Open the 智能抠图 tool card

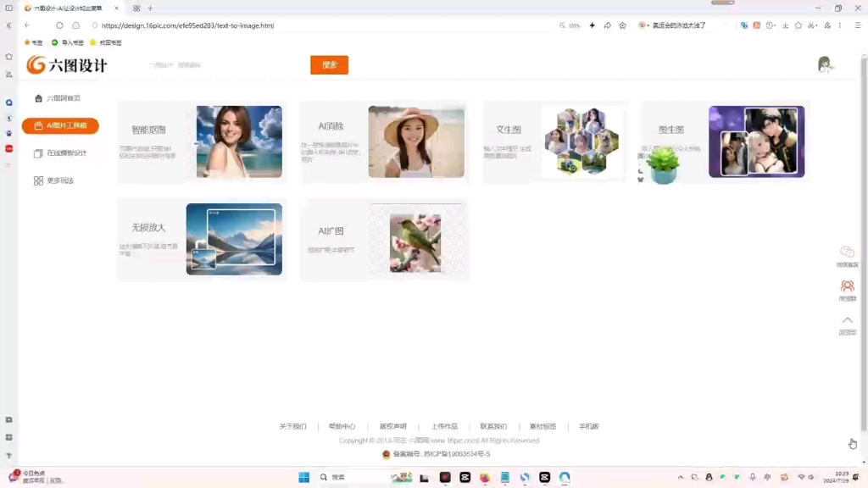[x=202, y=141]
